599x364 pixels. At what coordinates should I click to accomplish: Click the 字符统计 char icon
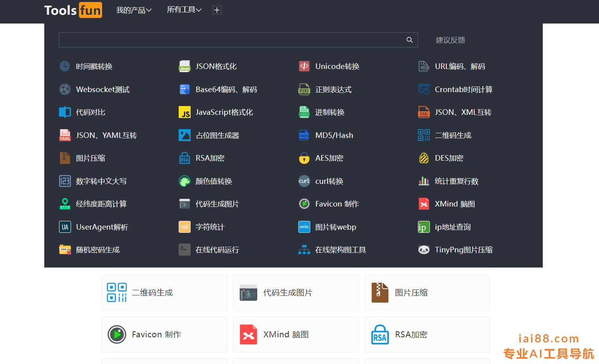coord(185,227)
